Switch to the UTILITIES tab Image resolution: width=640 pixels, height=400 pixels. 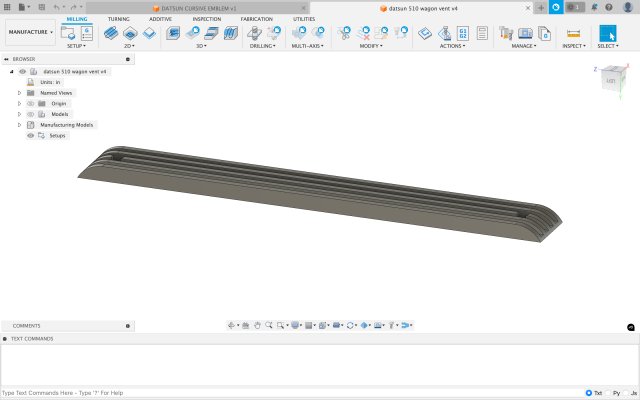click(x=304, y=19)
